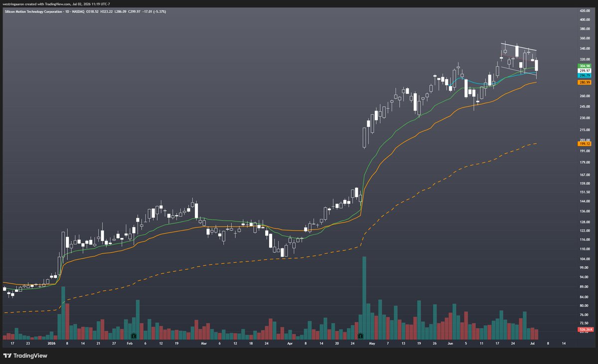
Task: Select the orange 199.12 dashed average label
Action: click(584, 144)
